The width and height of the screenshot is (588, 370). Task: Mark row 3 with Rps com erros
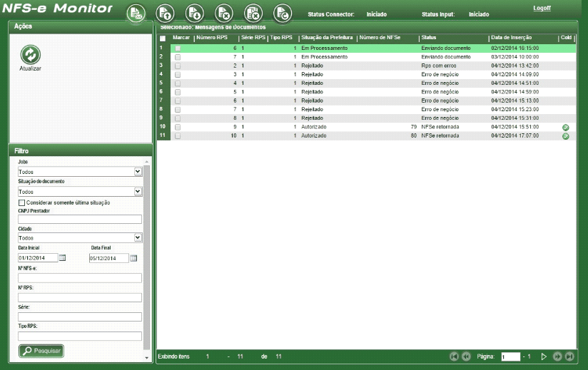tap(178, 66)
